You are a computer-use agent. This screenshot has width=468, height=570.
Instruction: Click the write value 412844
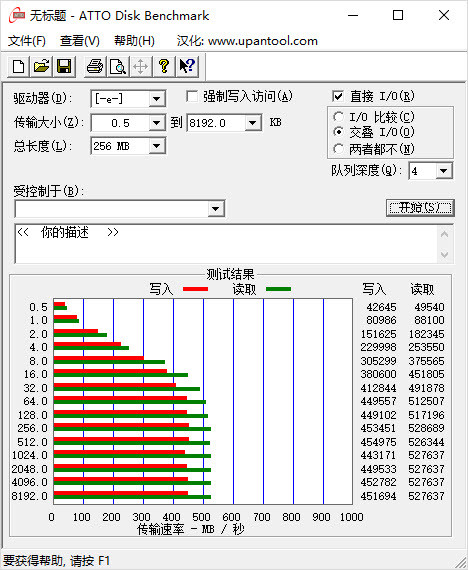coord(378,388)
